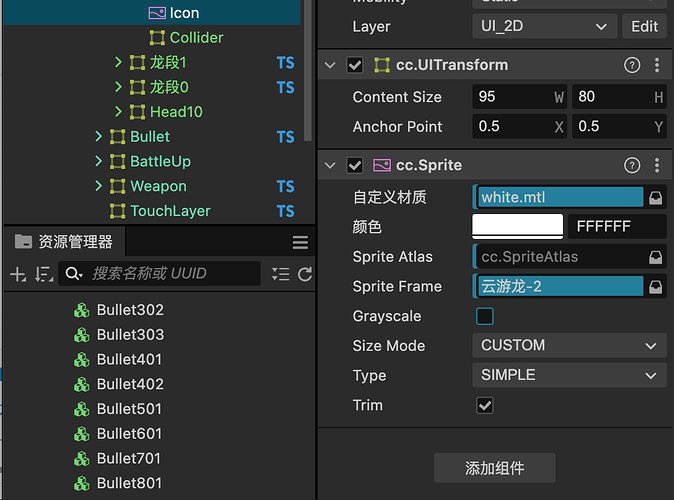The width and height of the screenshot is (674, 500).
Task: Collapse all assets with the list icon
Action: coord(280,274)
